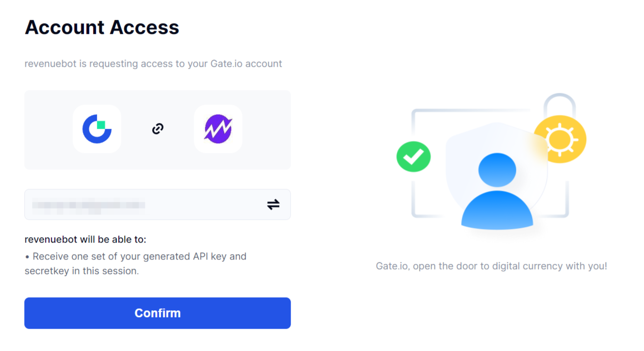Click the 'secretkey in this session' text line
The height and width of the screenshot is (351, 644).
tap(82, 271)
